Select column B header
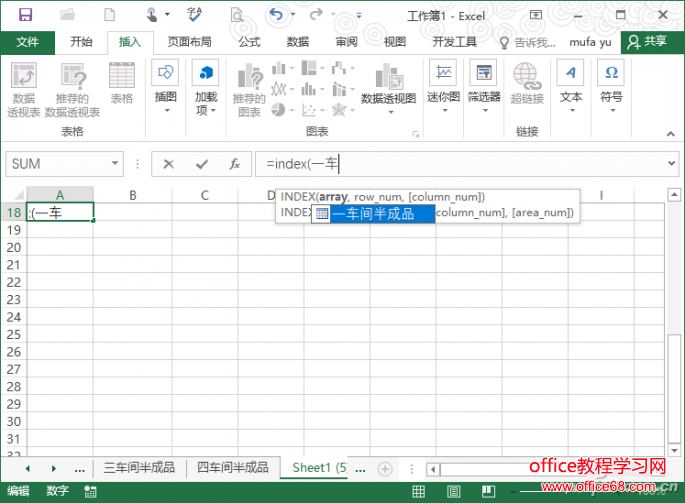Screen dimensions: 685x503 [x=133, y=195]
